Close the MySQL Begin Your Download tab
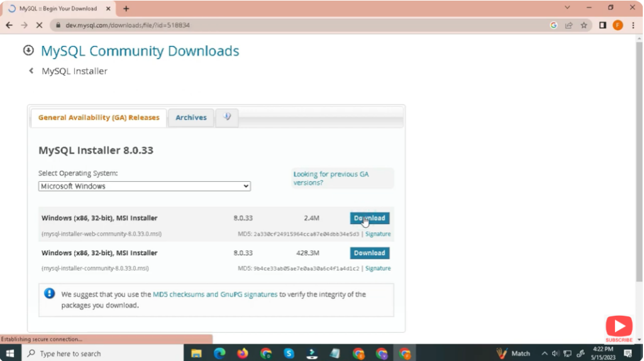Image resolution: width=644 pixels, height=361 pixels. 108,8
